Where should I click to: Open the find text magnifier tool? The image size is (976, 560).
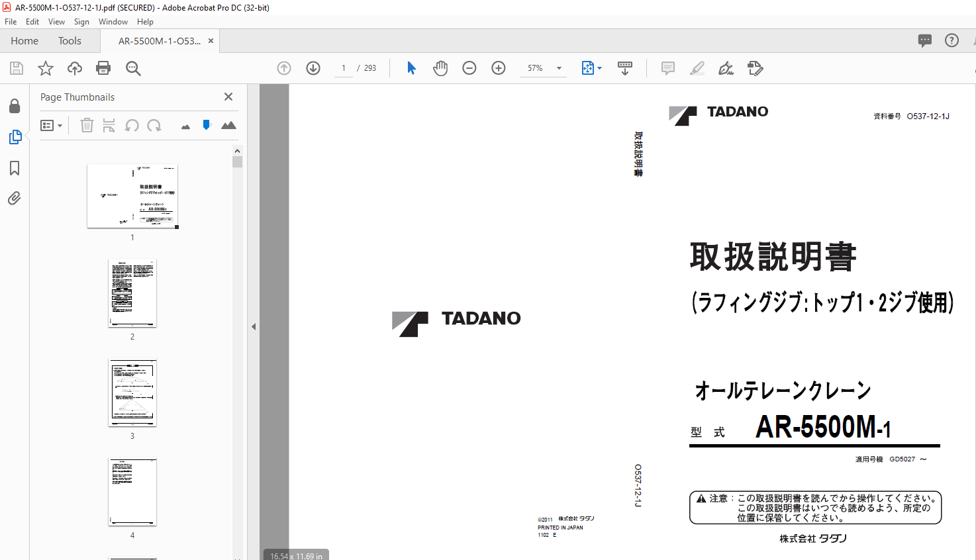click(x=133, y=68)
